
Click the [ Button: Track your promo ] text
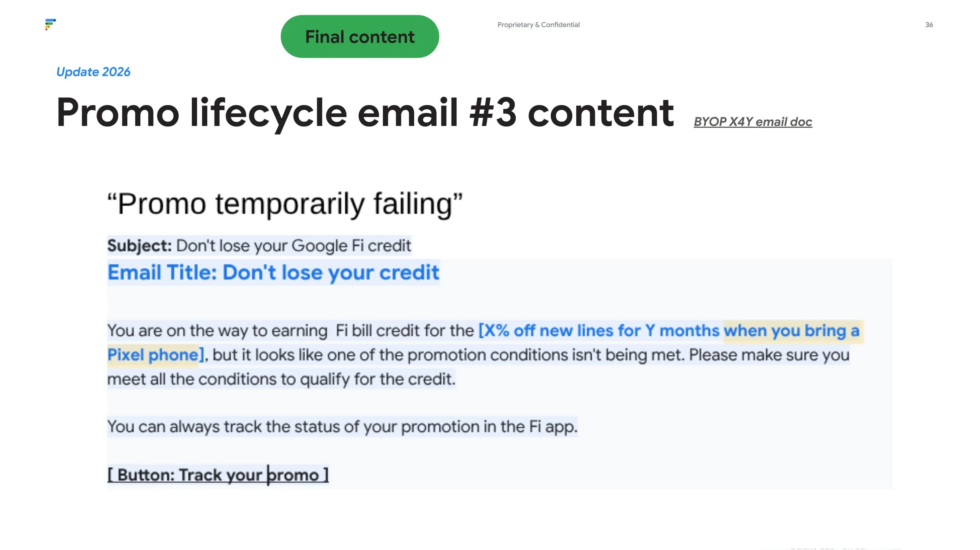coord(218,475)
